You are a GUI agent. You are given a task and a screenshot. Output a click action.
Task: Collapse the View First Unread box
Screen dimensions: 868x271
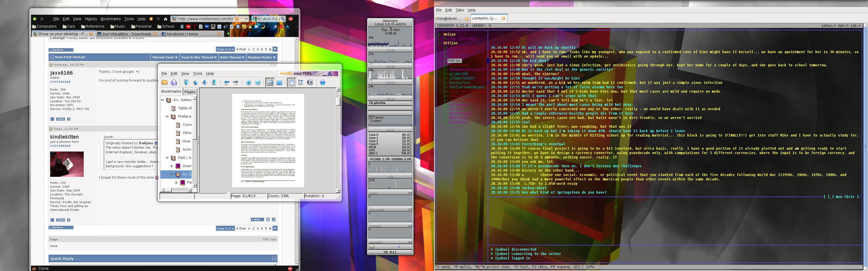[52, 57]
